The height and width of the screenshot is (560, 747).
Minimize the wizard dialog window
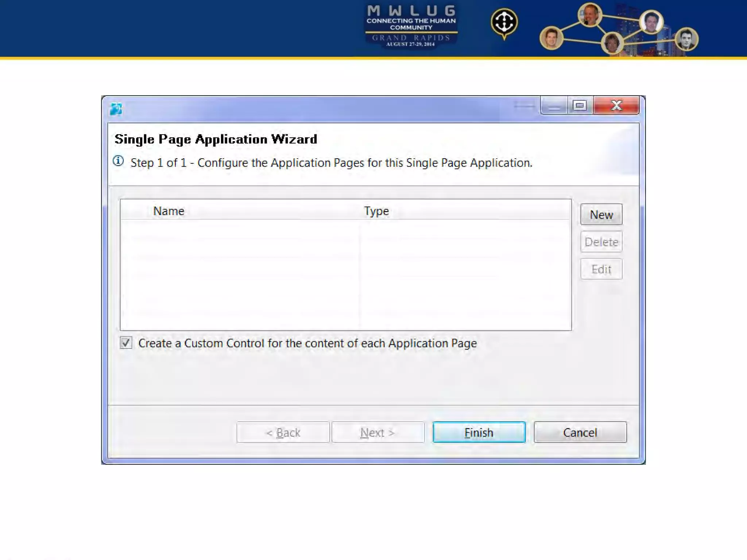554,106
